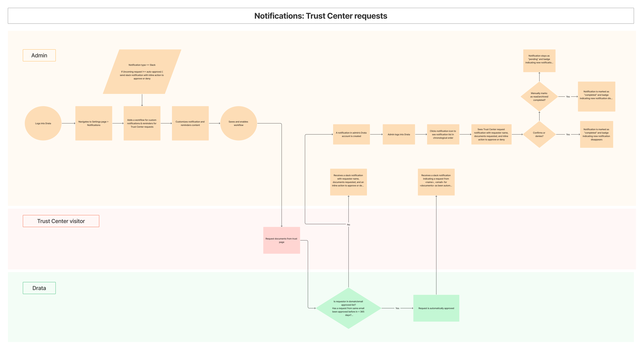Click the "Customizes notification and reminders content" step

190,123
